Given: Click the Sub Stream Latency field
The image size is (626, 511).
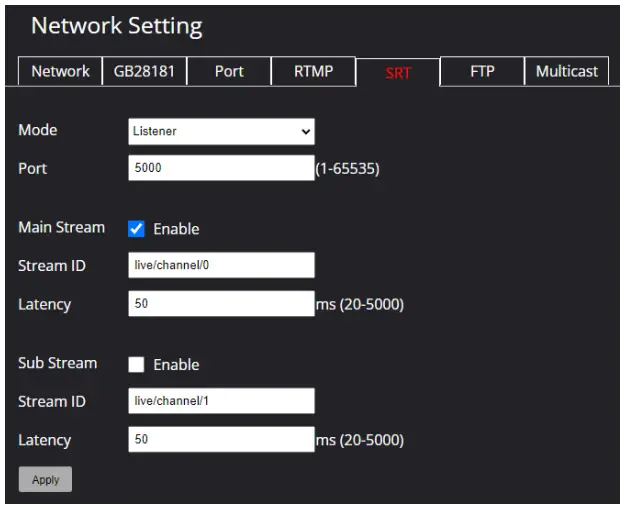Looking at the screenshot, I should tap(221, 440).
